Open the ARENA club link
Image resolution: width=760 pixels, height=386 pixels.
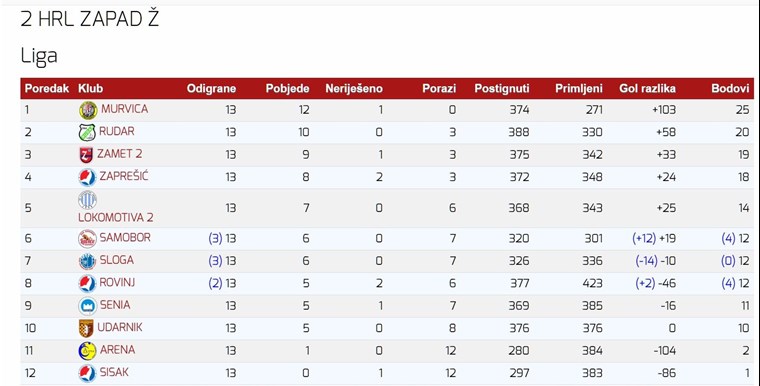coord(117,350)
